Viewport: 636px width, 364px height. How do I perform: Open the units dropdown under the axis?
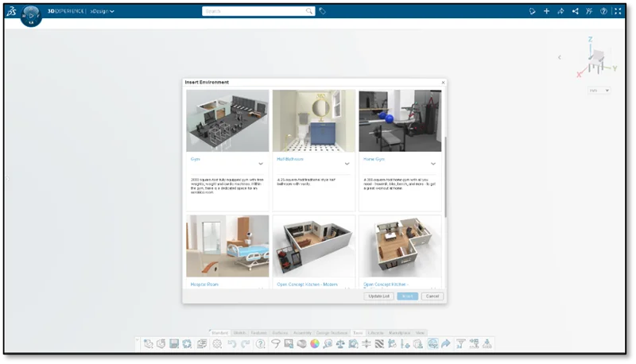(x=599, y=91)
